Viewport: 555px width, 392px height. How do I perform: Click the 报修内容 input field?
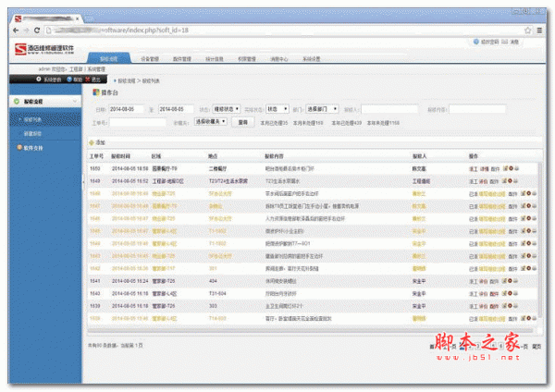(477, 109)
